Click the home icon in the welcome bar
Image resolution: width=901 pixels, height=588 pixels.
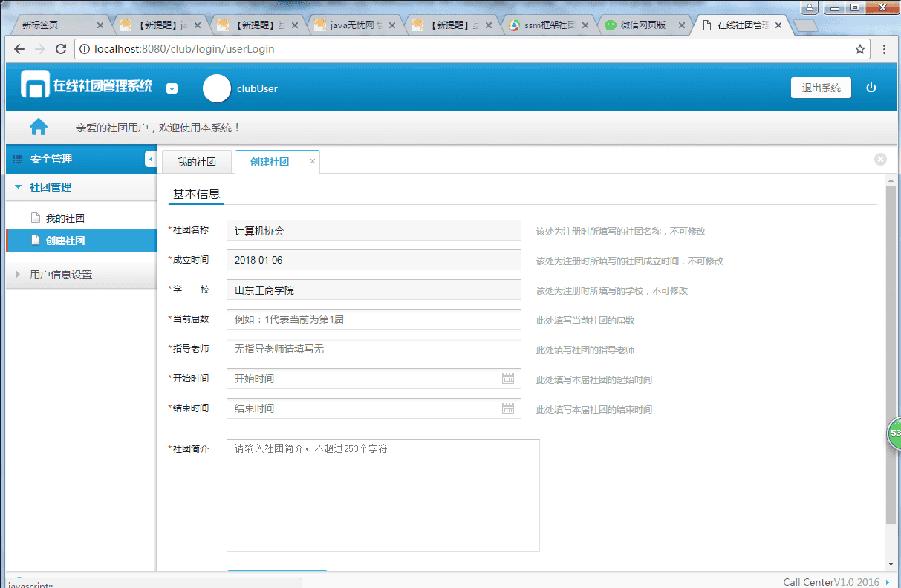[x=39, y=127]
